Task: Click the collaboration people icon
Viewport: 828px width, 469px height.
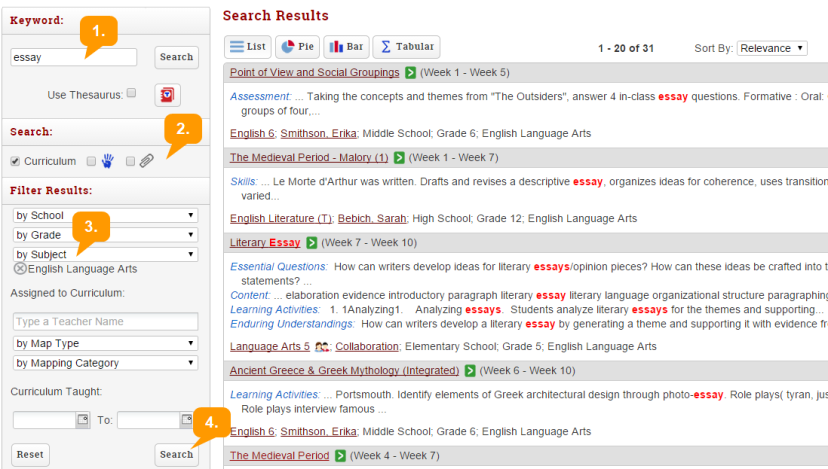Action: pyautogui.click(x=322, y=347)
